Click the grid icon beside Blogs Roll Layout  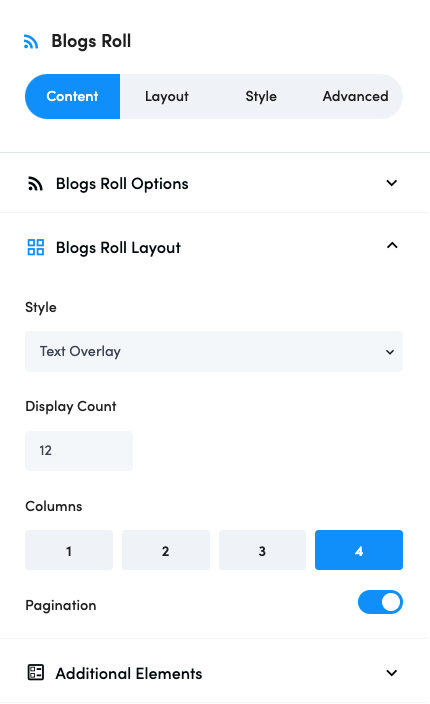(x=35, y=247)
